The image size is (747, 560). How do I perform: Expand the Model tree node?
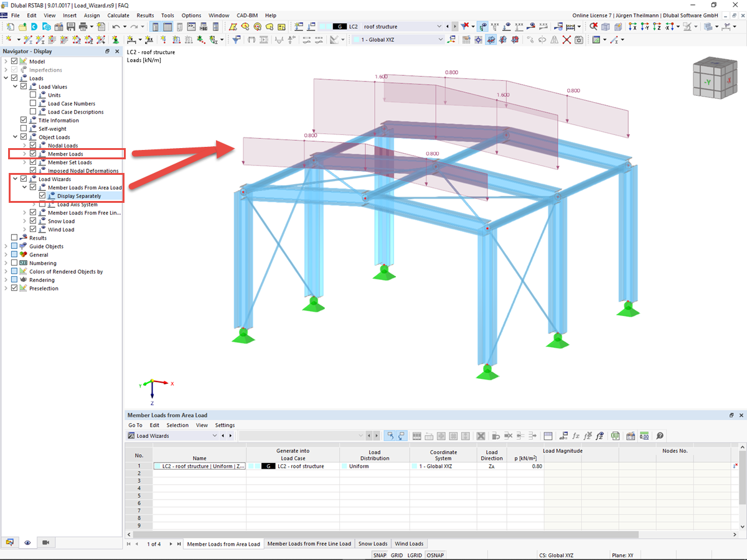click(6, 62)
